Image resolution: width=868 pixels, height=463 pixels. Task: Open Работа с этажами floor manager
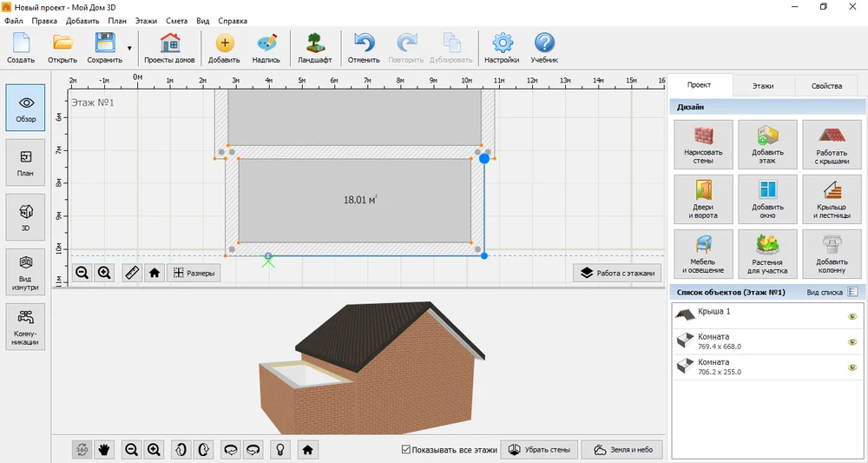point(617,273)
